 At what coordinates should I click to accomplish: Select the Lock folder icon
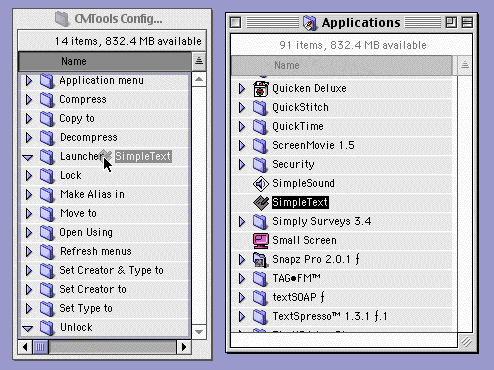tap(47, 176)
